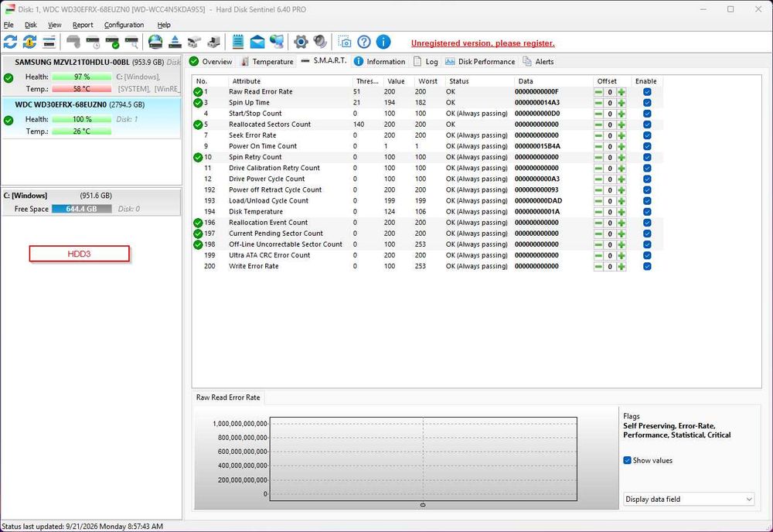Open help with the question mark icon
The image size is (773, 532).
364,42
